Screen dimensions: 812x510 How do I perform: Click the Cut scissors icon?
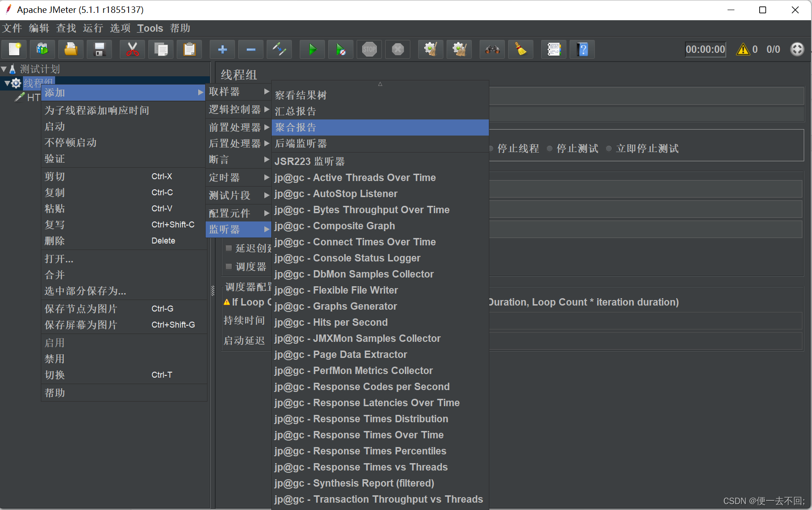[x=132, y=49]
